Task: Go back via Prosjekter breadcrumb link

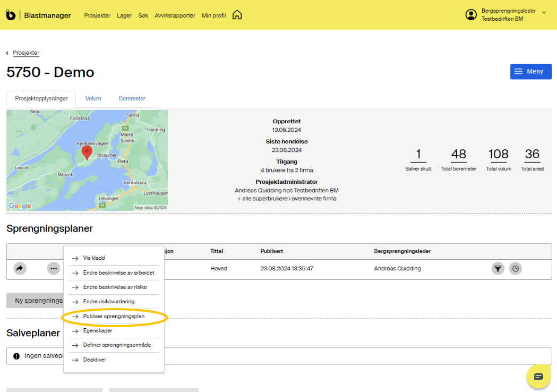Action: pyautogui.click(x=26, y=53)
